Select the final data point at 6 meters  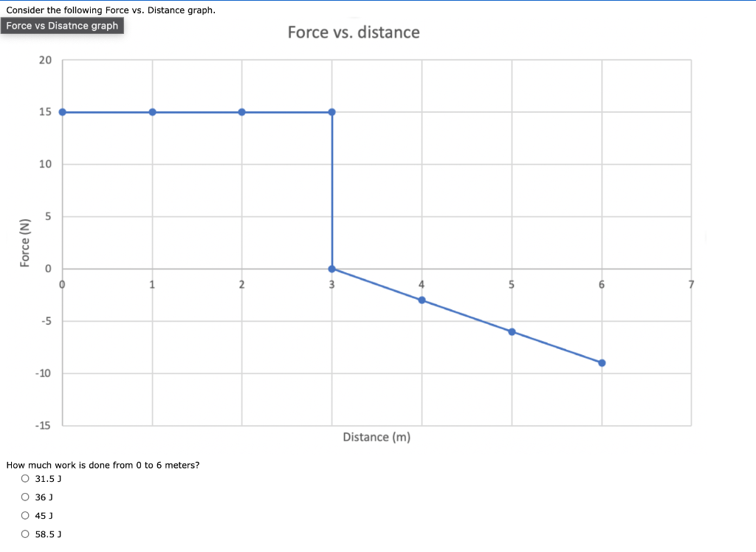602,362
